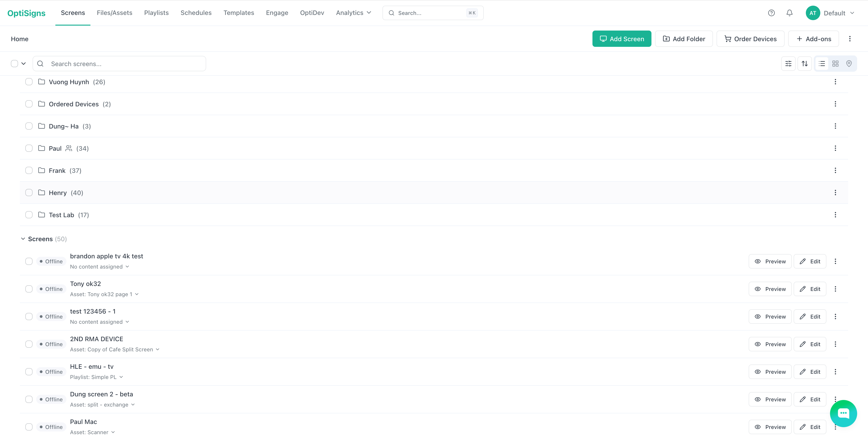The height and width of the screenshot is (438, 868).
Task: Expand the content dropdown for Tony ok32
Action: pos(137,294)
